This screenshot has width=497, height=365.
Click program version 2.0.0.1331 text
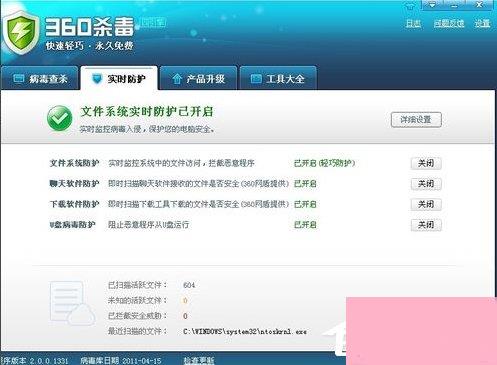(x=49, y=361)
